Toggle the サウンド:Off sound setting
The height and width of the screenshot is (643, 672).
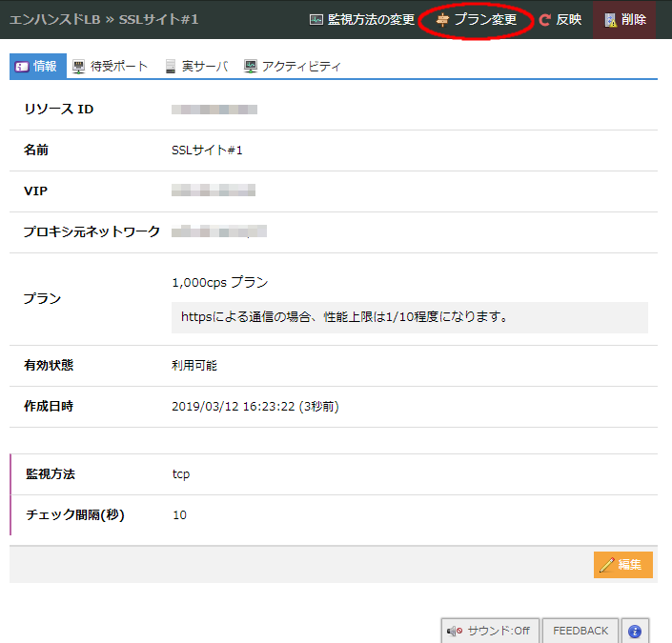click(490, 631)
